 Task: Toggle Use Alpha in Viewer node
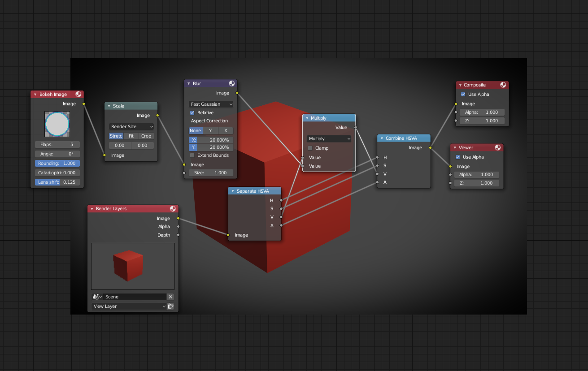(x=458, y=157)
